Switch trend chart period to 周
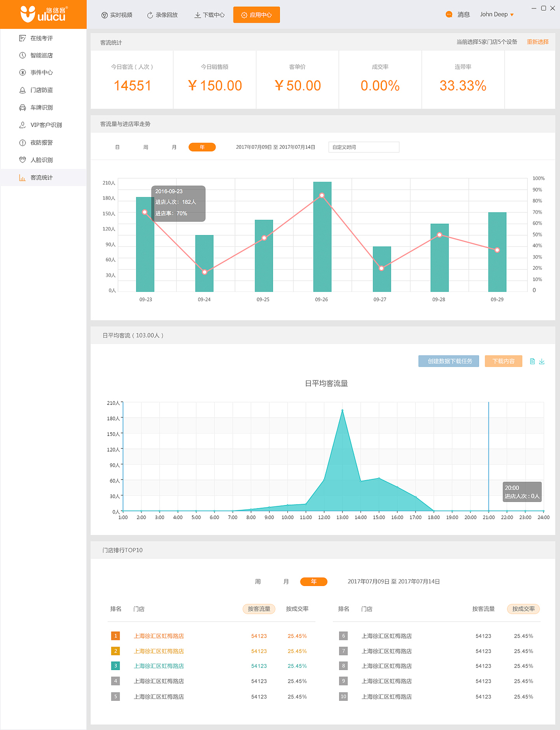The height and width of the screenshot is (730, 560). click(146, 147)
